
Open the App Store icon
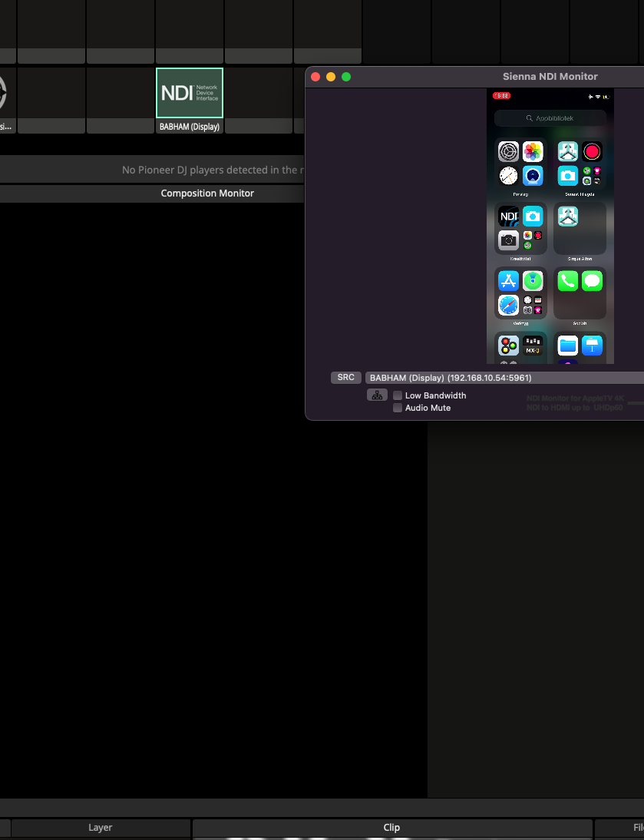click(x=508, y=281)
